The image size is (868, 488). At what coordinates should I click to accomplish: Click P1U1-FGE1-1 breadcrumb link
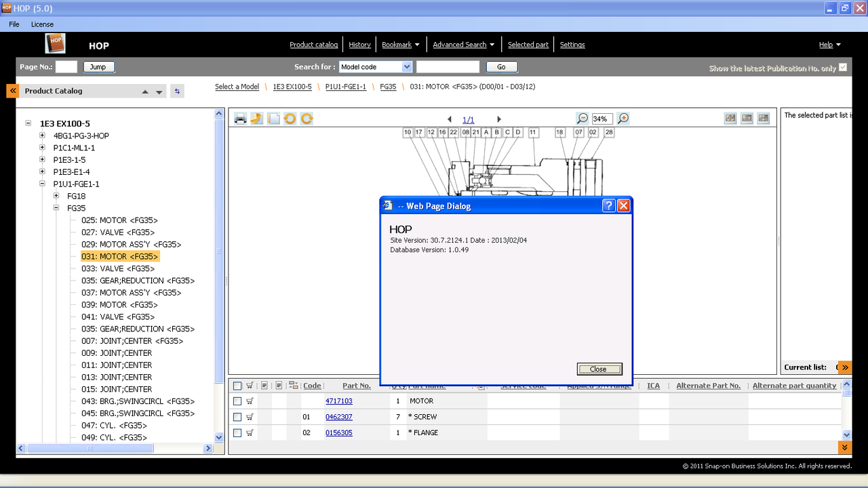point(346,87)
